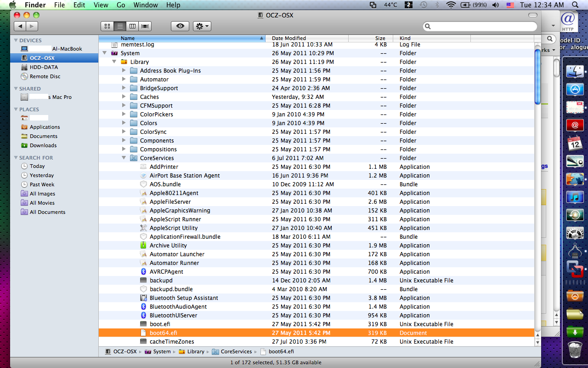Switch to column view
Image resolution: width=588 pixels, height=368 pixels.
click(132, 26)
